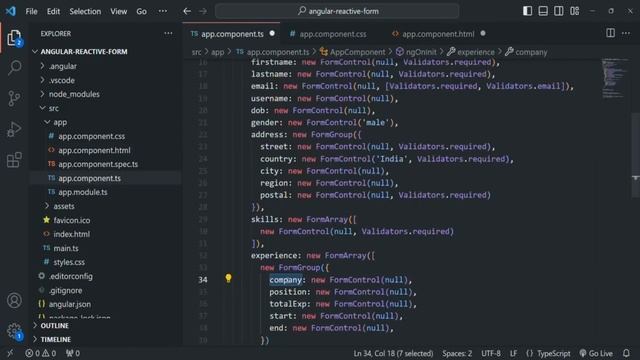Open the Source Control view
Screen dimensions: 640x360
(x=14, y=98)
